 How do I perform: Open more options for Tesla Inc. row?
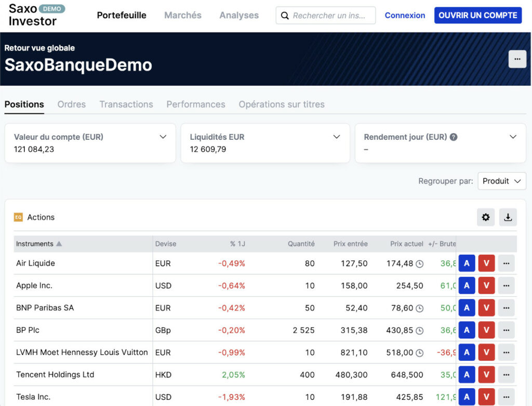(x=506, y=397)
